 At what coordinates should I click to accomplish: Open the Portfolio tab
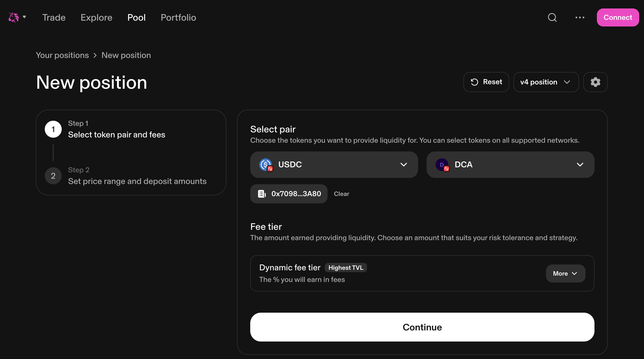coord(178,17)
